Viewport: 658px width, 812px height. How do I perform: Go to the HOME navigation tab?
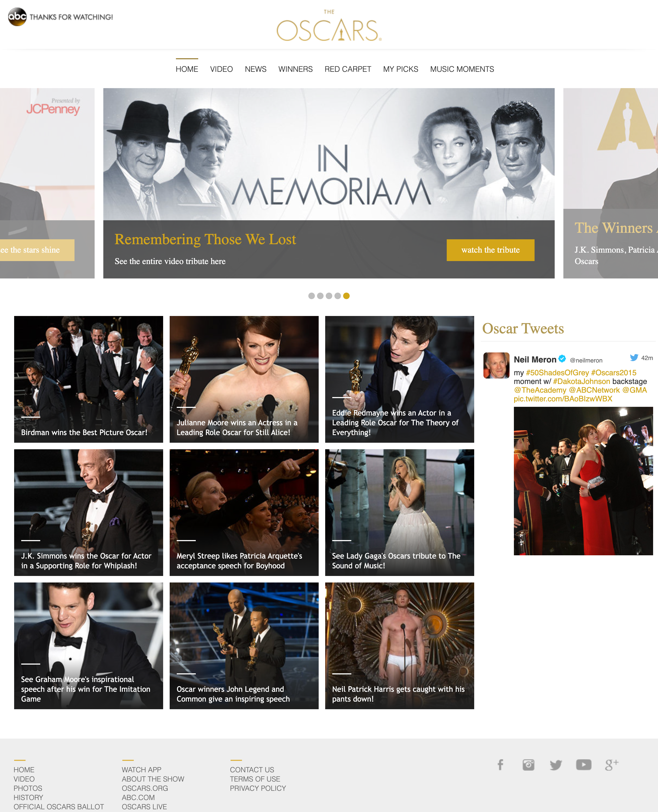187,69
